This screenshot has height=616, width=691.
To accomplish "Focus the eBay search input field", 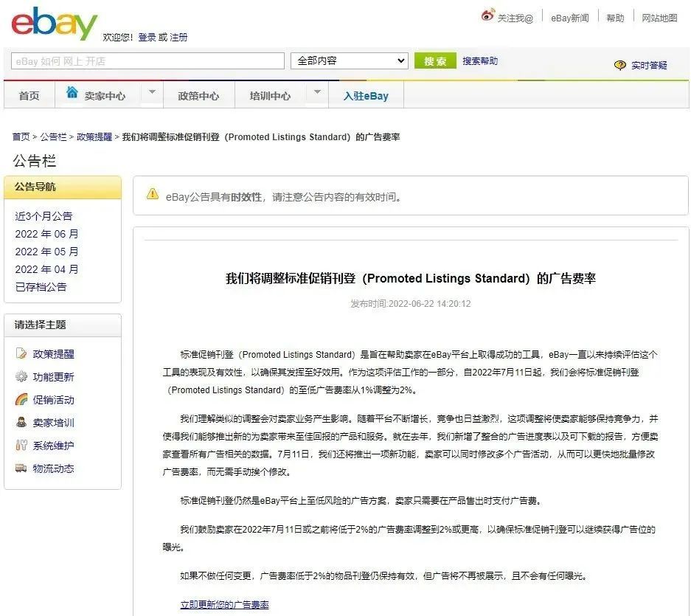I will (147, 60).
